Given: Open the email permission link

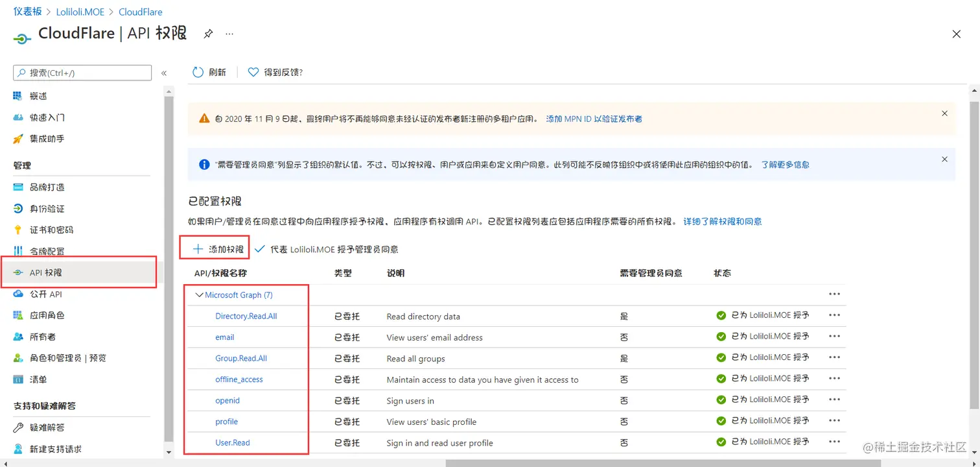Looking at the screenshot, I should pyautogui.click(x=225, y=337).
